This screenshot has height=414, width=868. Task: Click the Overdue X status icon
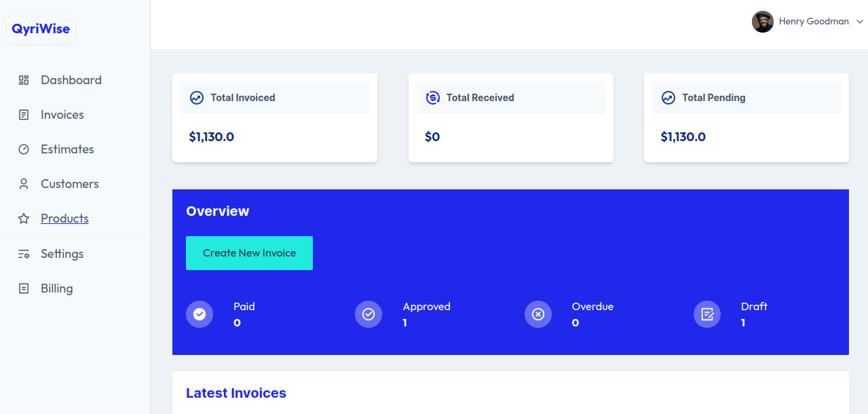point(538,314)
